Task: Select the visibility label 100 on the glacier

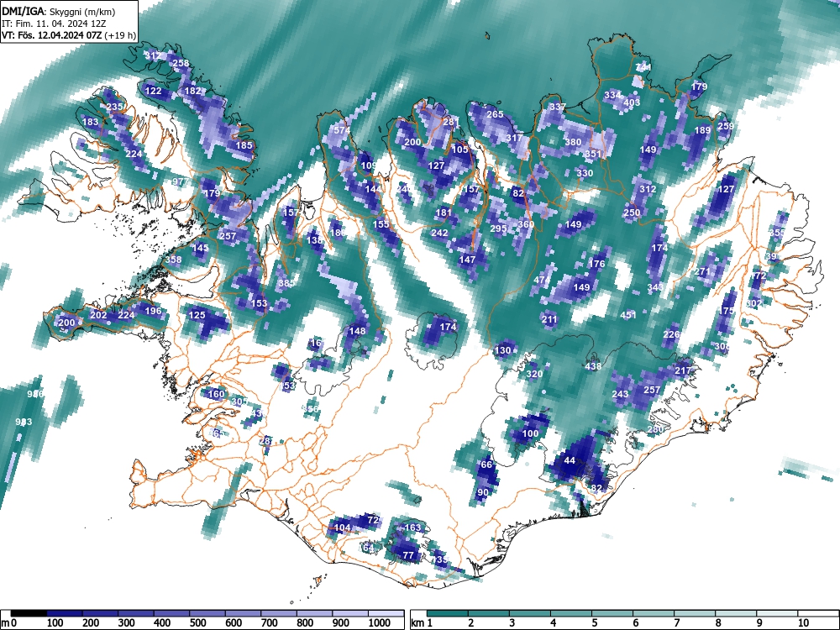Action: point(530,433)
